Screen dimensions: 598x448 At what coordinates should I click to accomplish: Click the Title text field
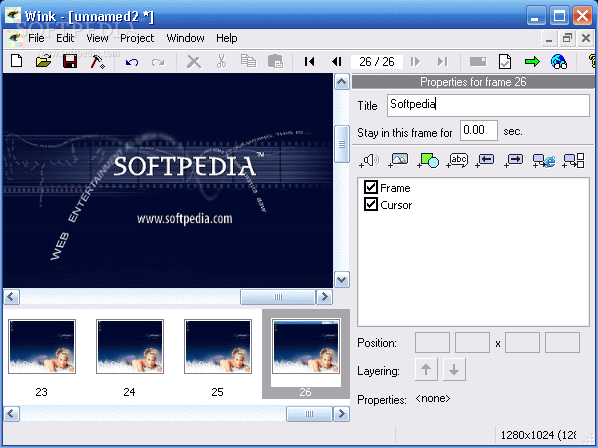coord(488,105)
